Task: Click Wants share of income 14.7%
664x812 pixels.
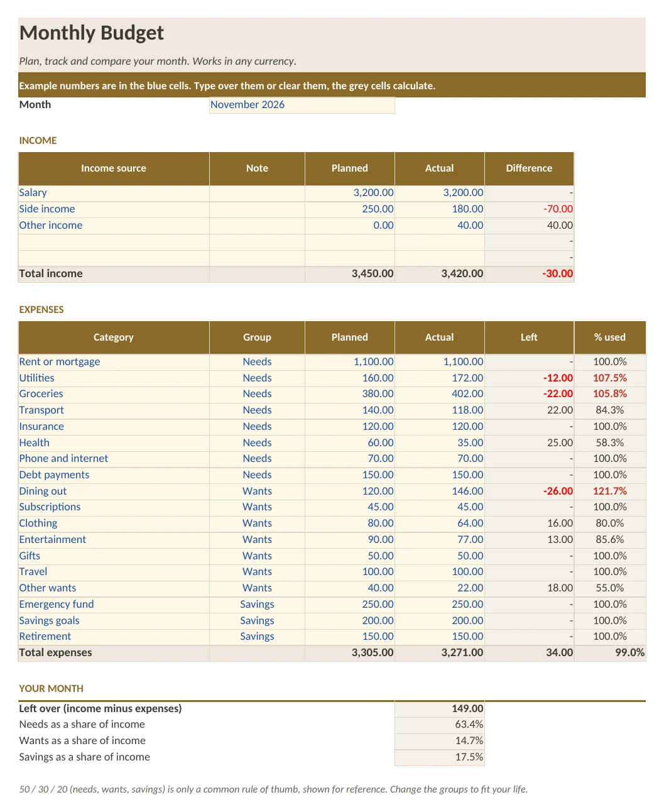Action: pos(440,741)
